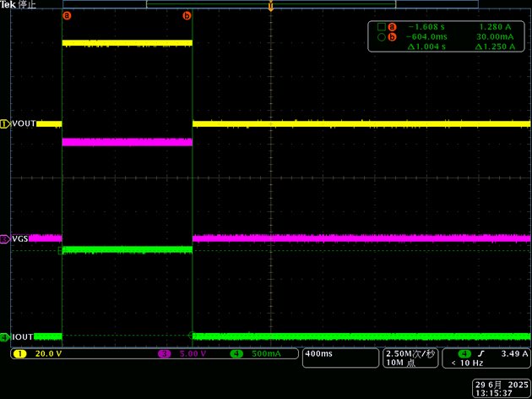Image resolution: width=532 pixels, height=399 pixels.
Task: Click the rising edge trigger slope symbol
Action: click(480, 354)
